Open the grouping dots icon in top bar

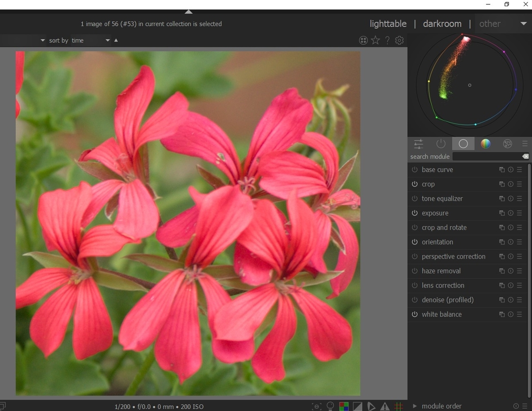364,40
